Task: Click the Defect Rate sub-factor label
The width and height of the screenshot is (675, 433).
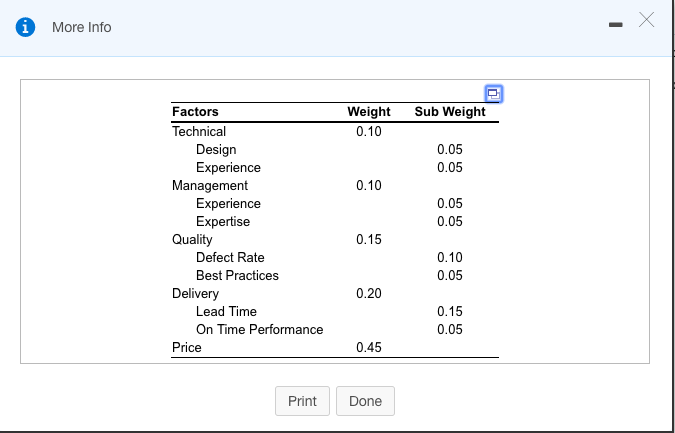Action: pyautogui.click(x=230, y=257)
